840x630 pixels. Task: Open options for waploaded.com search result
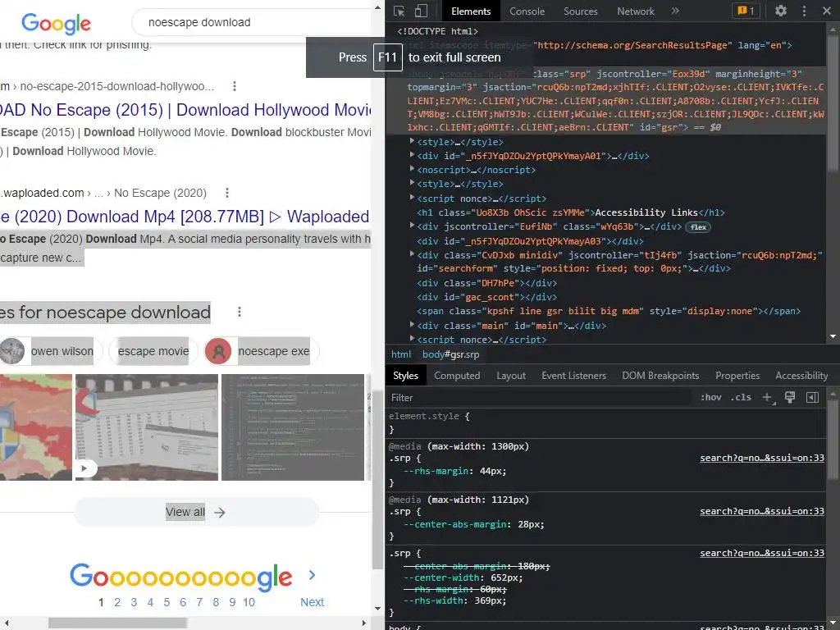click(x=227, y=193)
